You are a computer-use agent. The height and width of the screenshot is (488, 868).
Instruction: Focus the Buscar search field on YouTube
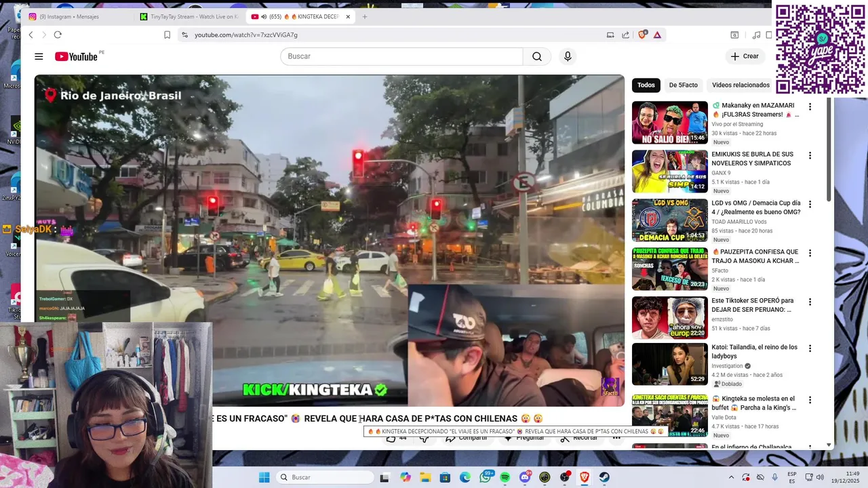tap(401, 56)
